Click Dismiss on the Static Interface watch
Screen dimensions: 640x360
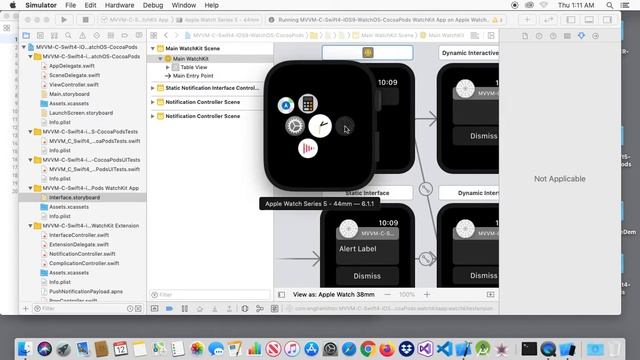coord(367,276)
